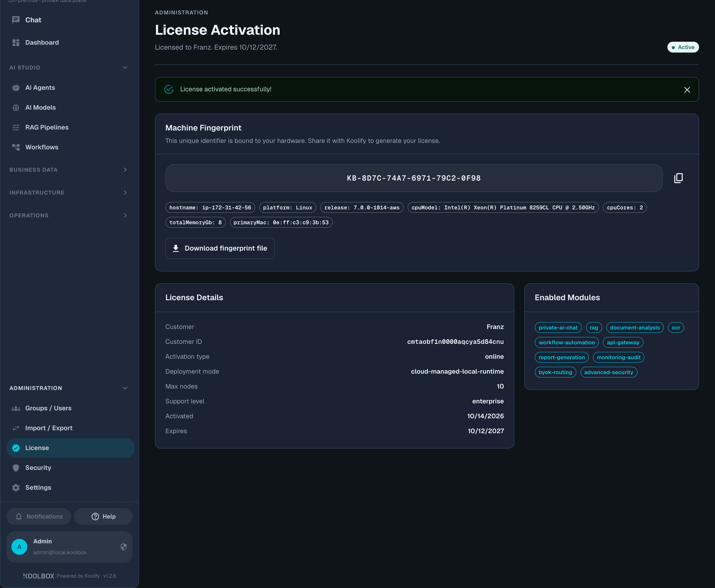This screenshot has width=715, height=588.
Task: Click the workflow-automation module tag
Action: pyautogui.click(x=567, y=342)
